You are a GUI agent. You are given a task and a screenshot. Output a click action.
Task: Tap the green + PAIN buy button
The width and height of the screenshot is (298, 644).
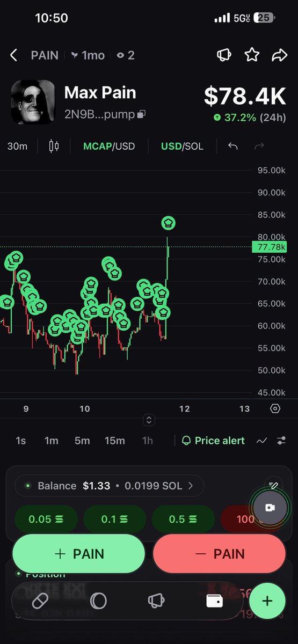click(x=78, y=554)
